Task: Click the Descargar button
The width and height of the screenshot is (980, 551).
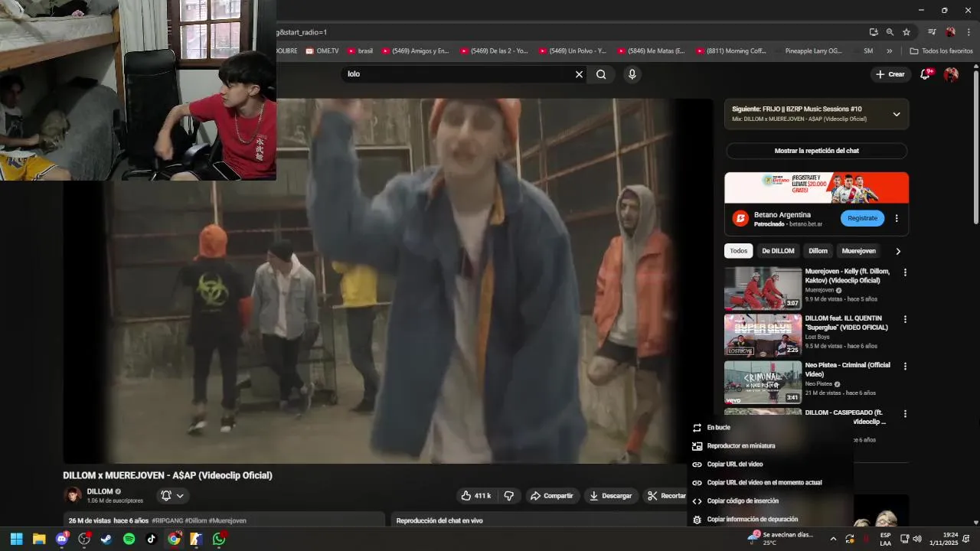Action: (610, 496)
